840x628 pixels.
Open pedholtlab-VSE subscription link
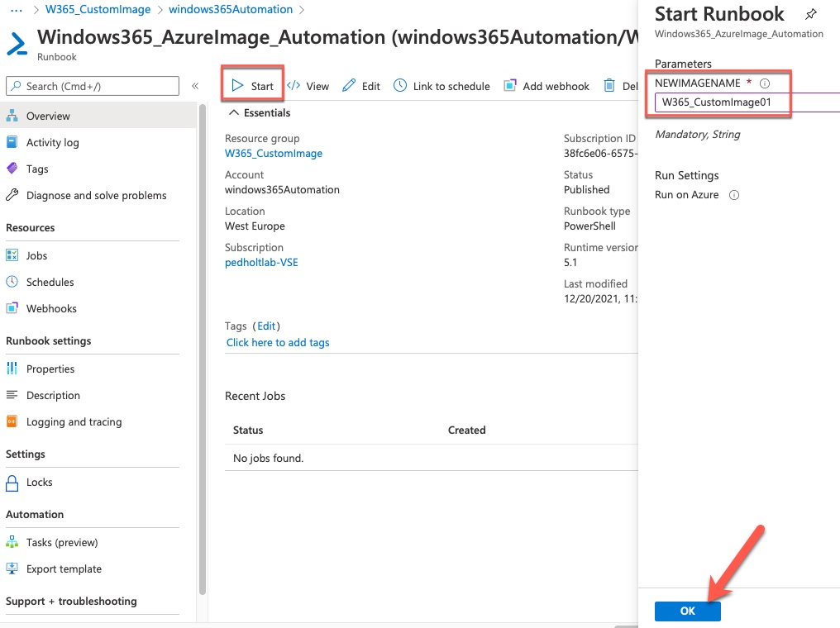coord(261,262)
